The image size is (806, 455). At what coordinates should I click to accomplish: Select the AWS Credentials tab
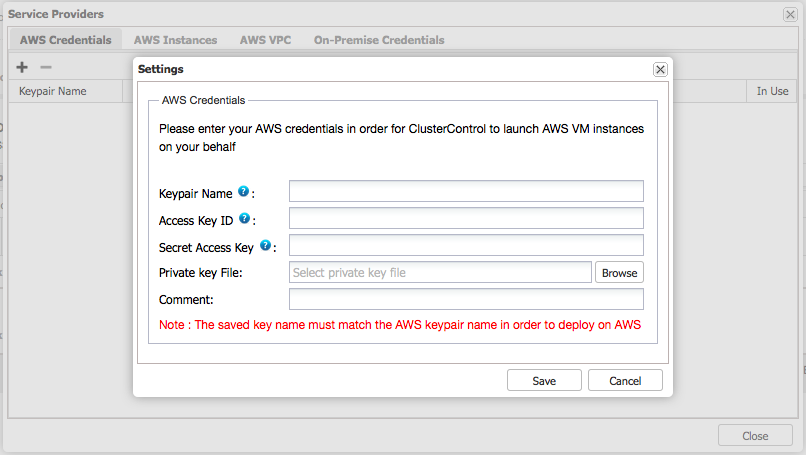tap(65, 40)
